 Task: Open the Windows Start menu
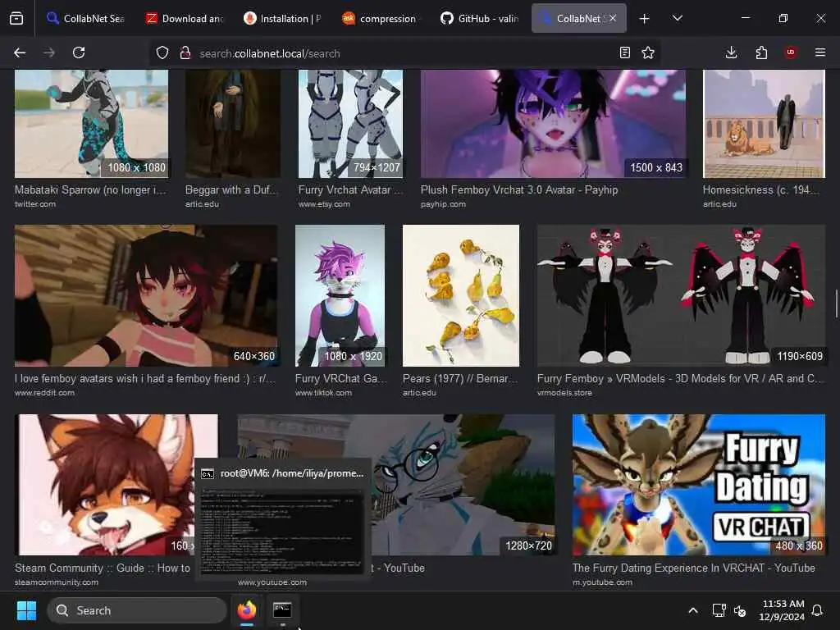tap(26, 610)
